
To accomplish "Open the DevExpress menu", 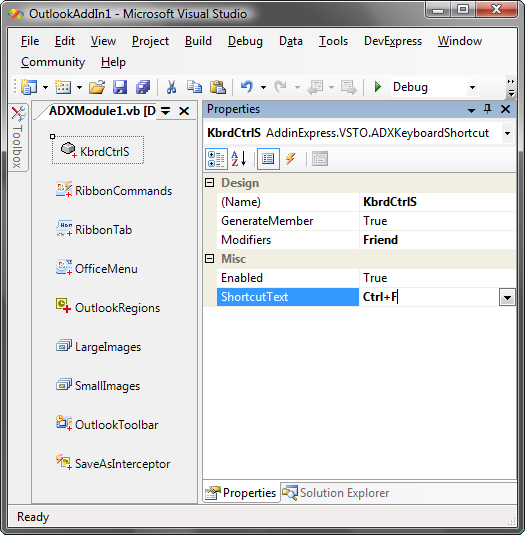I will pyautogui.click(x=393, y=41).
